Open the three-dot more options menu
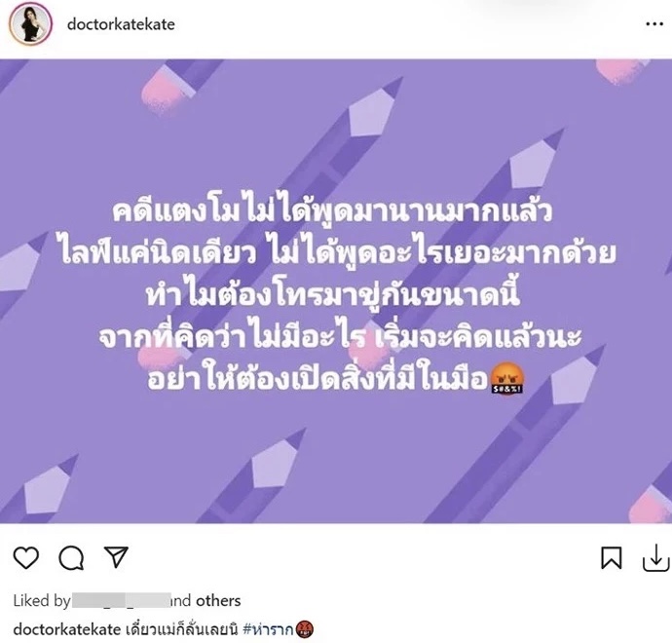 654,24
